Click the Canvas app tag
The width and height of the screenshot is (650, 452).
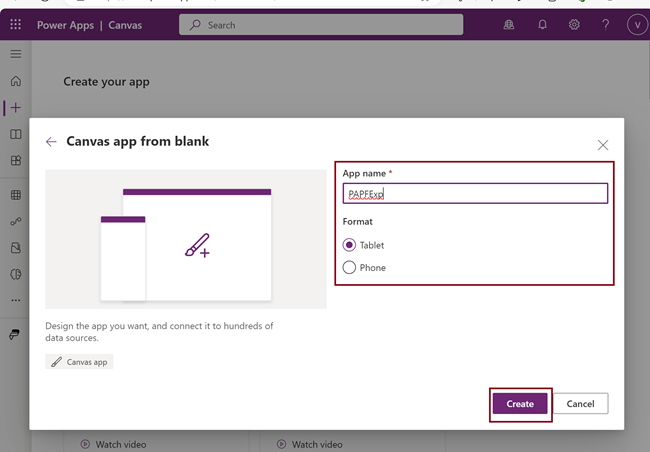(x=79, y=362)
